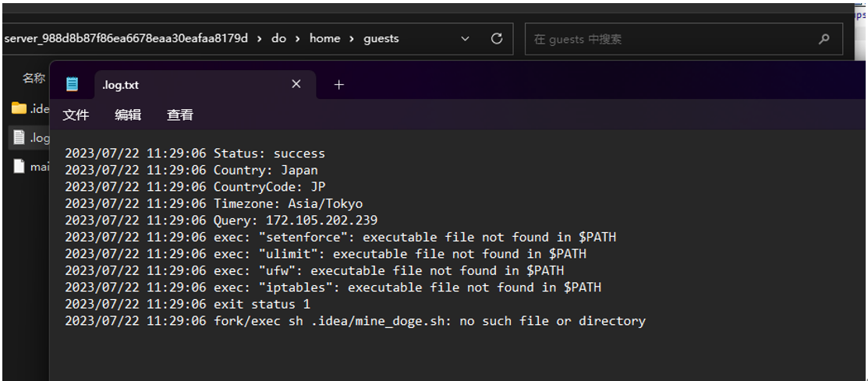
Task: Open the 编辑 menu
Action: [x=128, y=115]
